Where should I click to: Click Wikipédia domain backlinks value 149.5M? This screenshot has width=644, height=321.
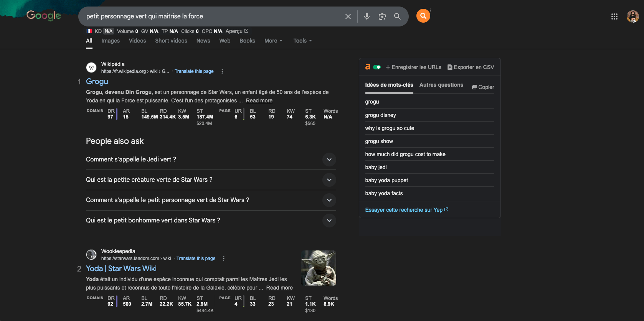[x=149, y=117]
